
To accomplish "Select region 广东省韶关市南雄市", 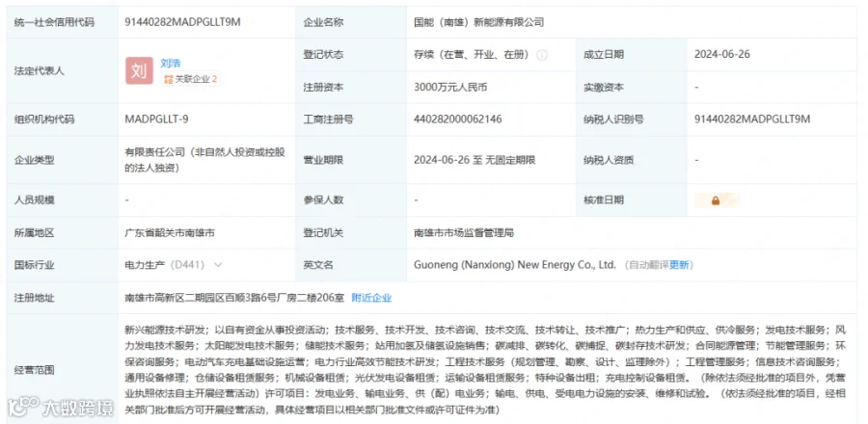I will 170,233.
